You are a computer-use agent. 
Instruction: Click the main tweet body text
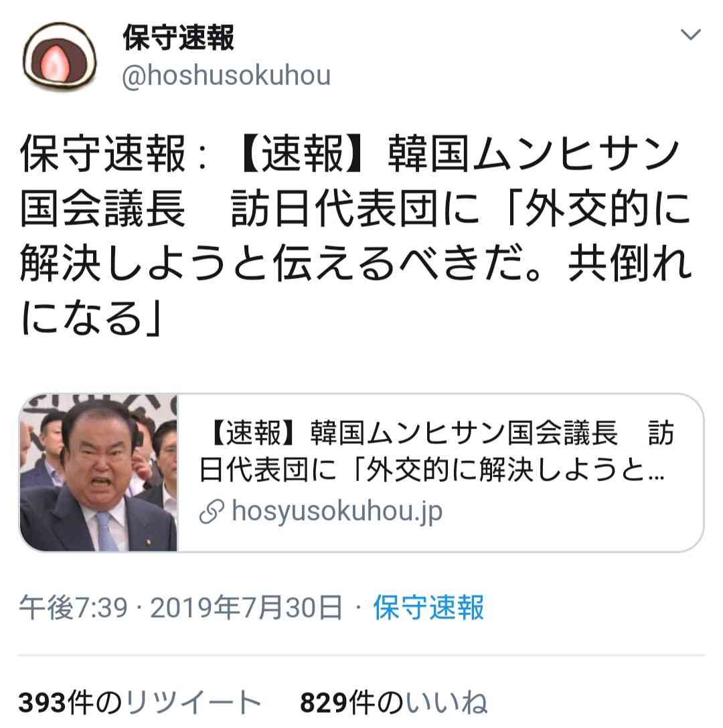pos(356,236)
